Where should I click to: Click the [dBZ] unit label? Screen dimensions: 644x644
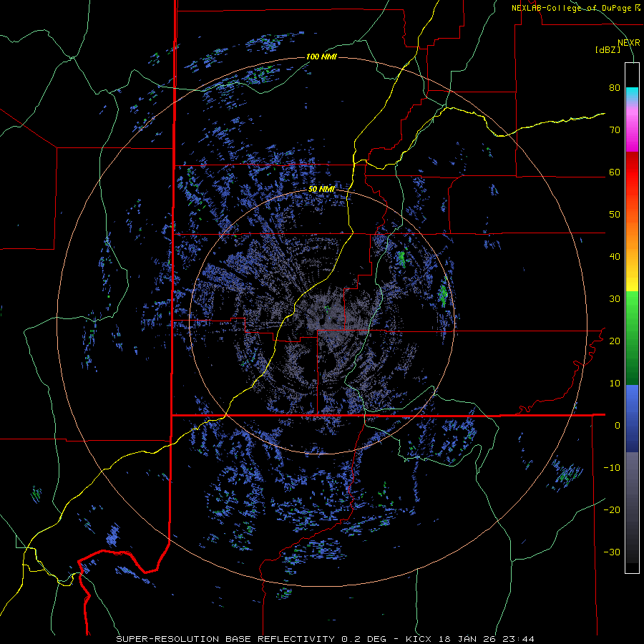608,49
